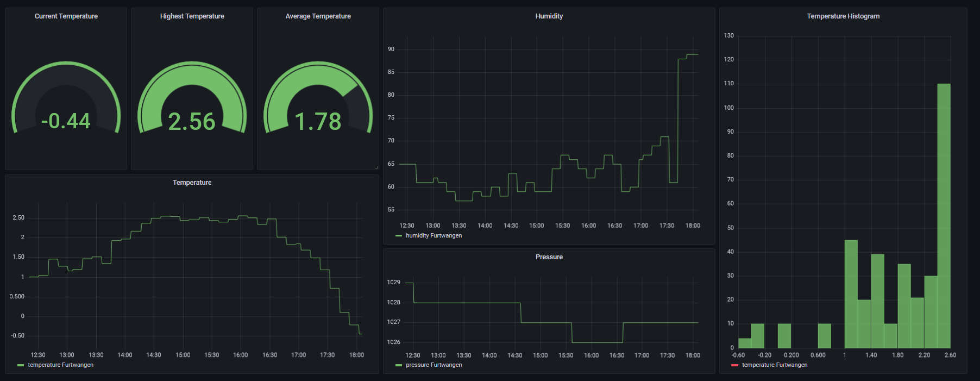The height and width of the screenshot is (381, 980).
Task: Toggle temperature Furtwangen legend in Temperature graph
Action: click(61, 365)
